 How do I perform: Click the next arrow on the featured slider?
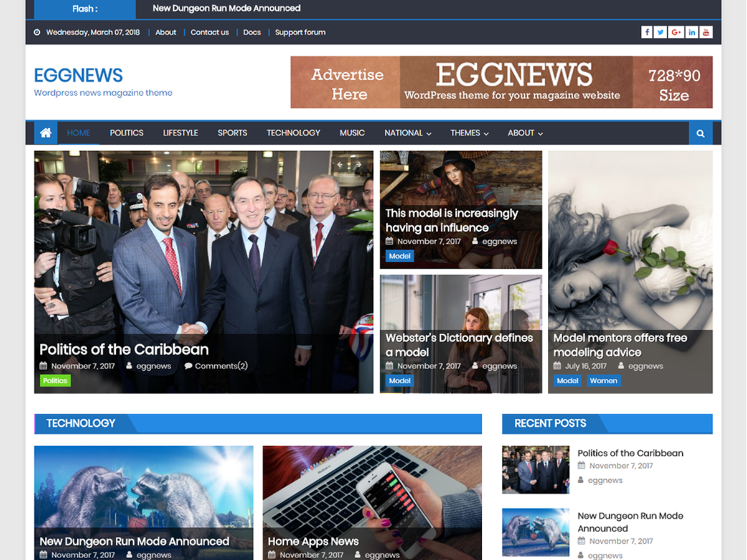359,164
